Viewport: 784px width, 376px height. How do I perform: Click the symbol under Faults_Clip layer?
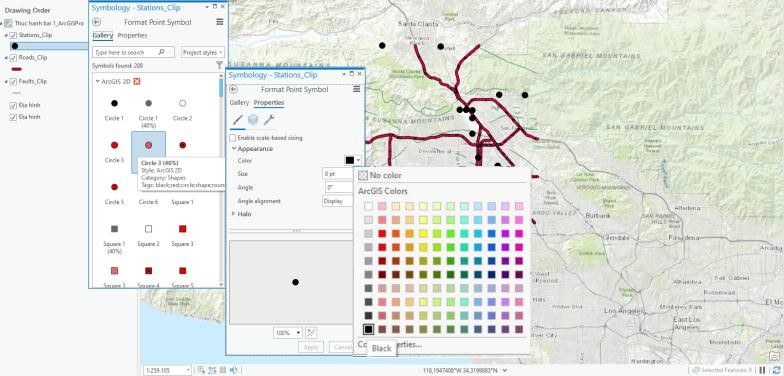click(16, 93)
